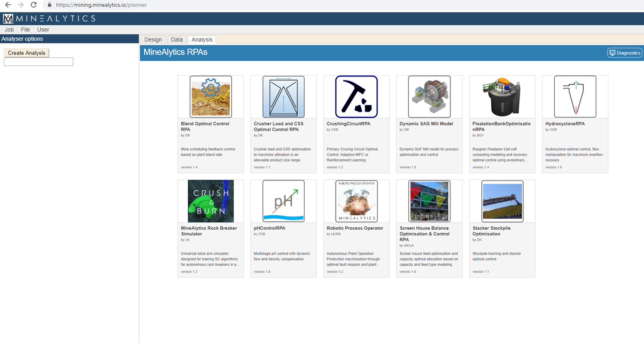Click the Robotic Process Operator icon

(357, 201)
